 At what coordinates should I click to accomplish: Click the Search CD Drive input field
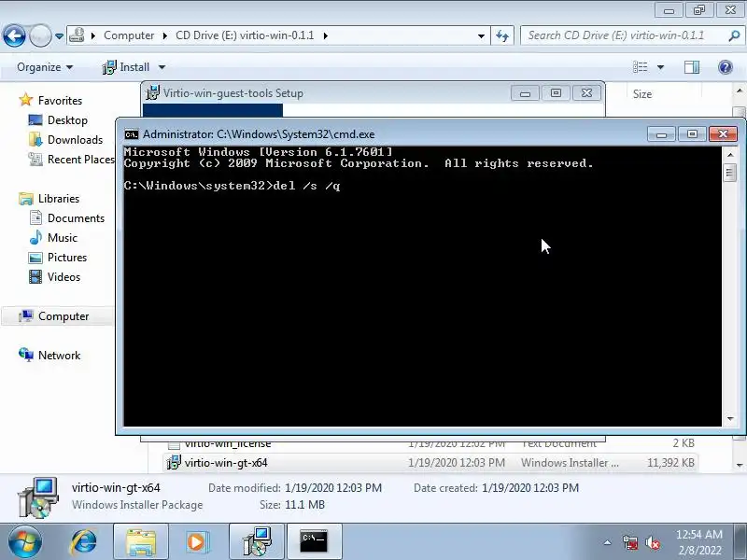624,35
